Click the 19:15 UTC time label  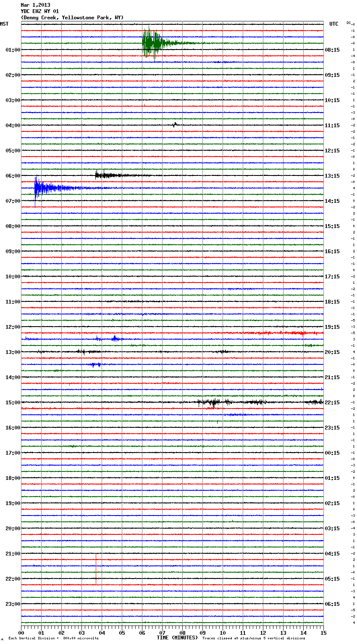332,327
